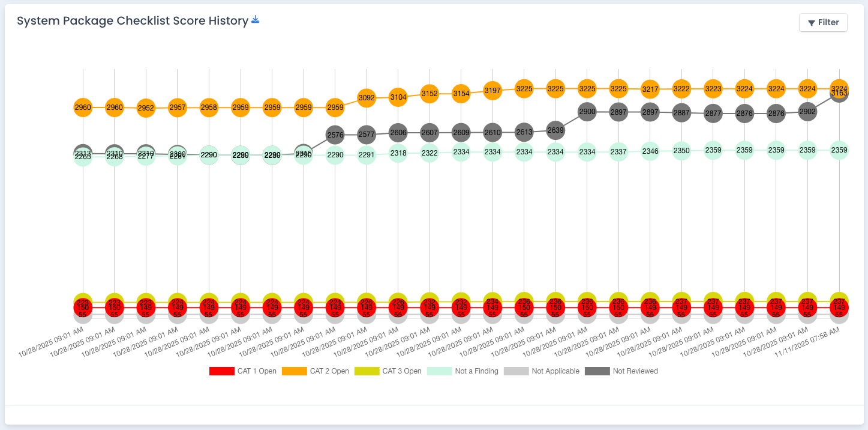Click the gray data point labeled 2639
The image size is (868, 430).
coord(555,130)
